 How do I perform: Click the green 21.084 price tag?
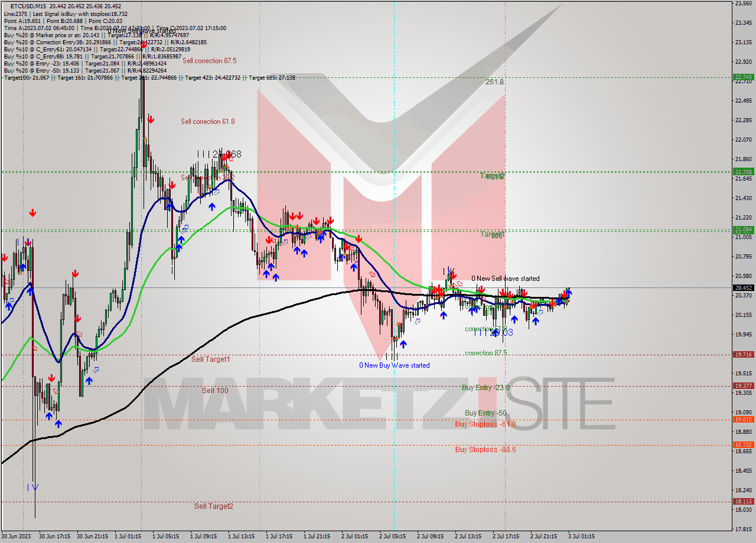743,230
